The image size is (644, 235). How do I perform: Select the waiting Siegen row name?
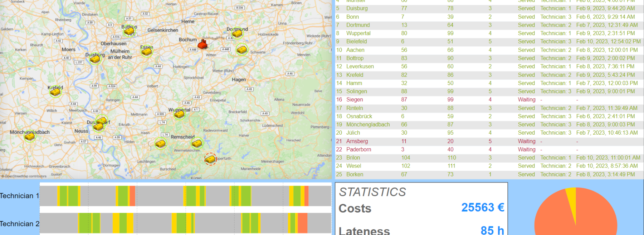click(355, 100)
